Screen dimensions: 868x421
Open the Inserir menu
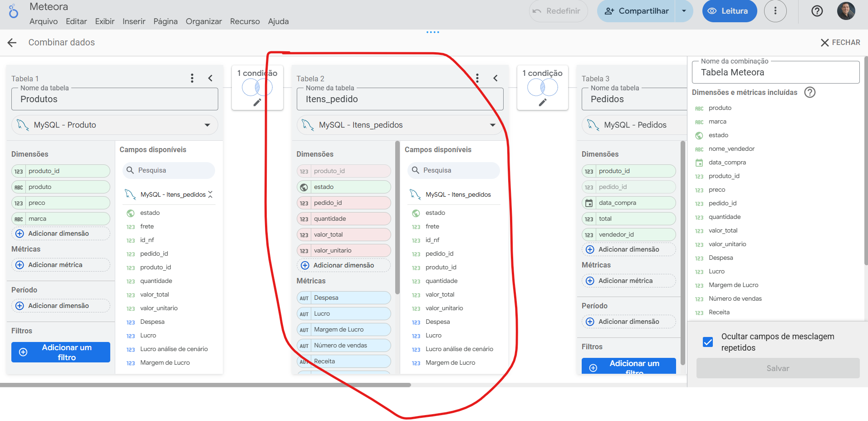tap(134, 21)
